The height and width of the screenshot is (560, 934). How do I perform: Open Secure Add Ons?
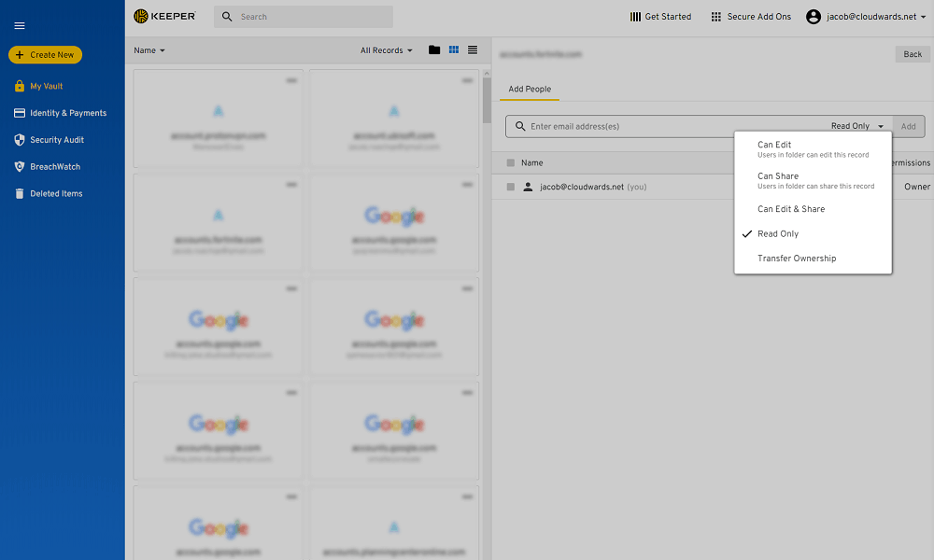click(751, 17)
